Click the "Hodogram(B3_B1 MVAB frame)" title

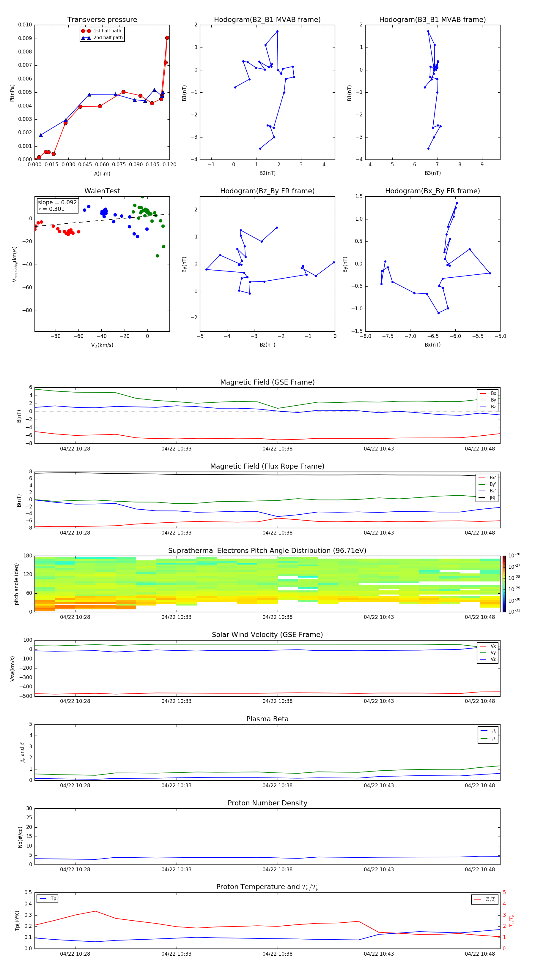(432, 20)
